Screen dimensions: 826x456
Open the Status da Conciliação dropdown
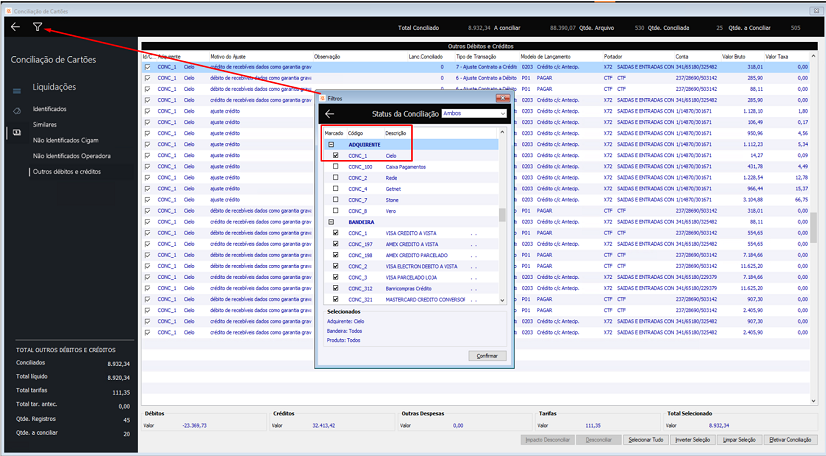tap(503, 113)
